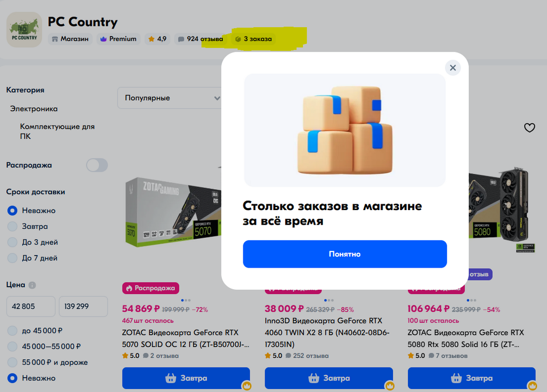Toggle the Распродажа switch
Image resolution: width=547 pixels, height=392 pixels.
click(97, 165)
